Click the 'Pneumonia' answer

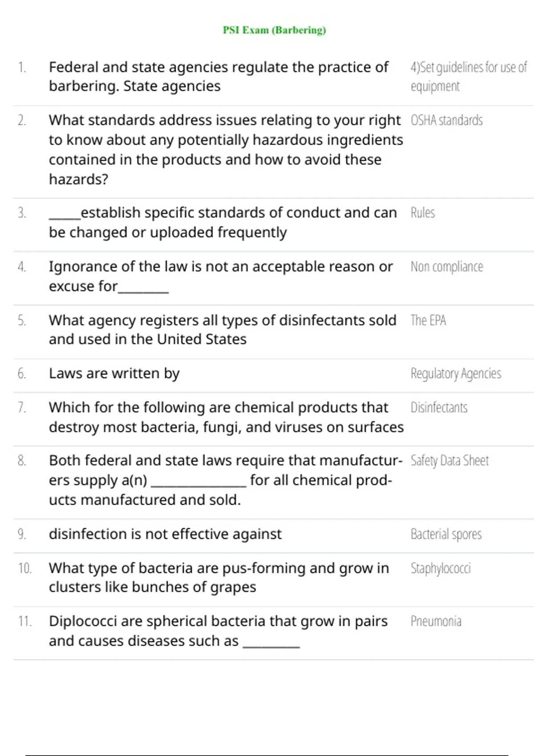[x=436, y=621]
